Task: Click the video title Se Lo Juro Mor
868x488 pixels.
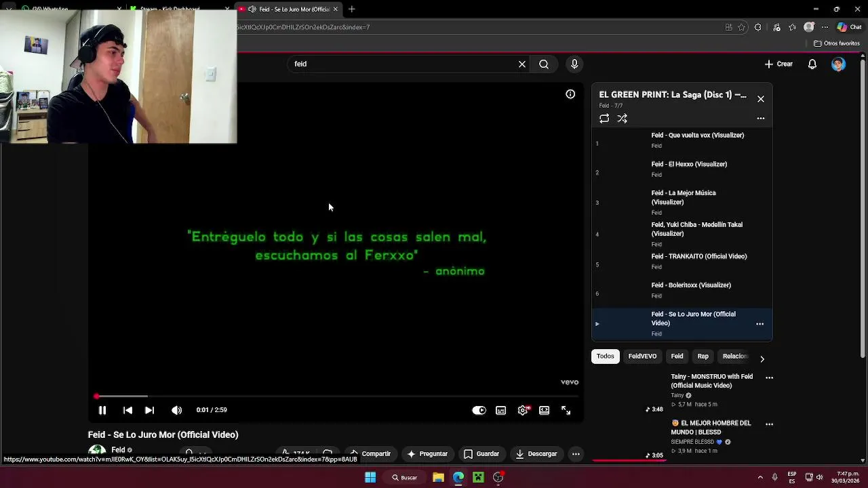Action: [x=163, y=434]
